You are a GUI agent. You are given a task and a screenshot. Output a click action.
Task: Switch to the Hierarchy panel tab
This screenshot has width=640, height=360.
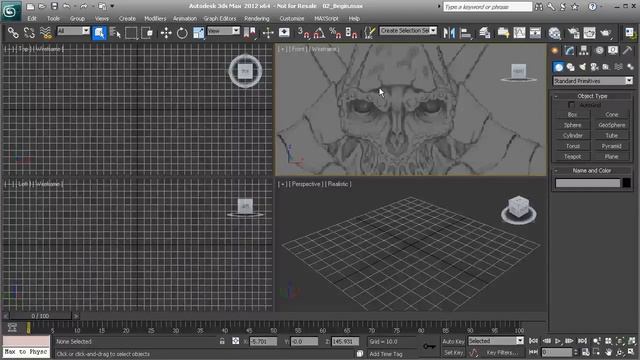pyautogui.click(x=584, y=50)
